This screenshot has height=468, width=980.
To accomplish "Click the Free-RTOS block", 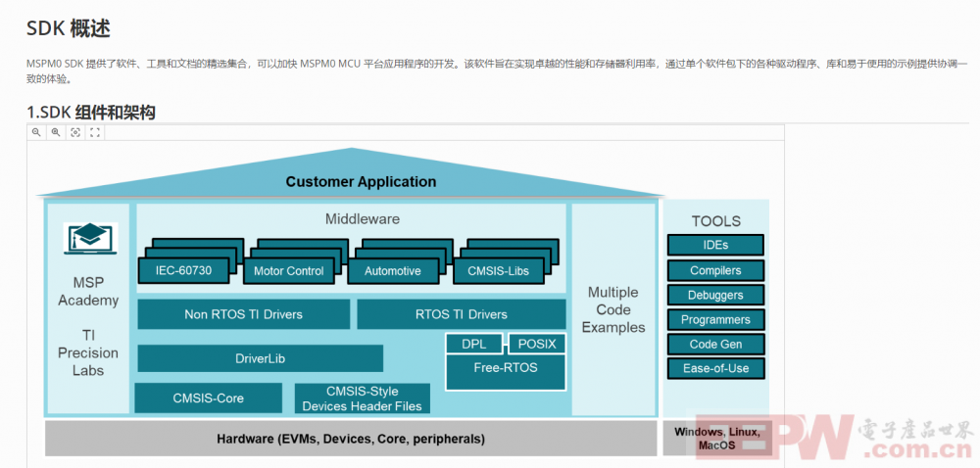I will tap(506, 372).
